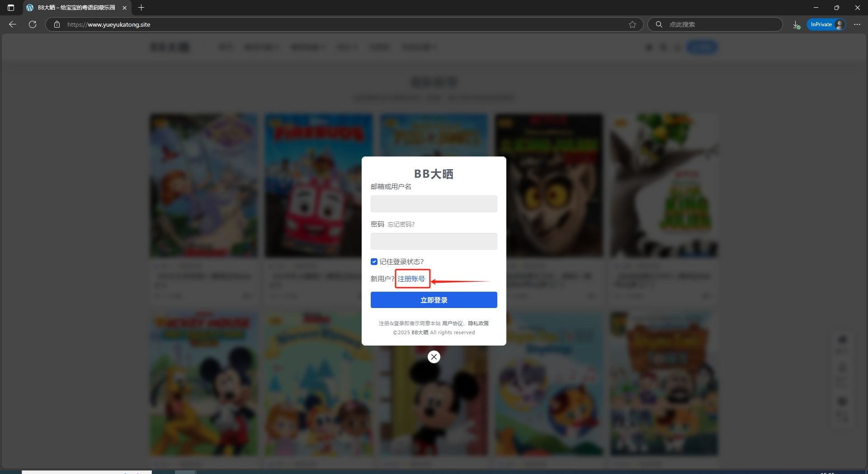The width and height of the screenshot is (868, 474).
Task: Add page to favorites star icon
Action: pos(632,24)
